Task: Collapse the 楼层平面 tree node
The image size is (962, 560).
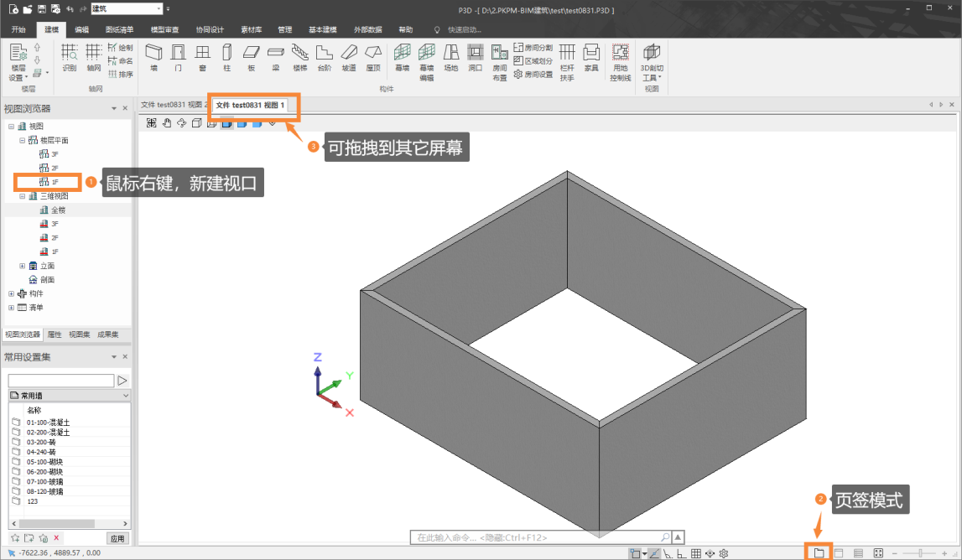Action: [23, 141]
